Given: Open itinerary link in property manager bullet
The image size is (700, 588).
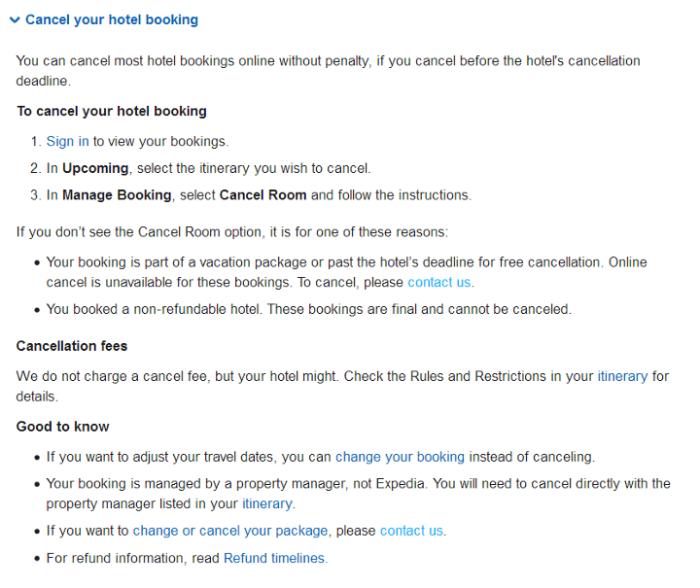Looking at the screenshot, I should (267, 504).
